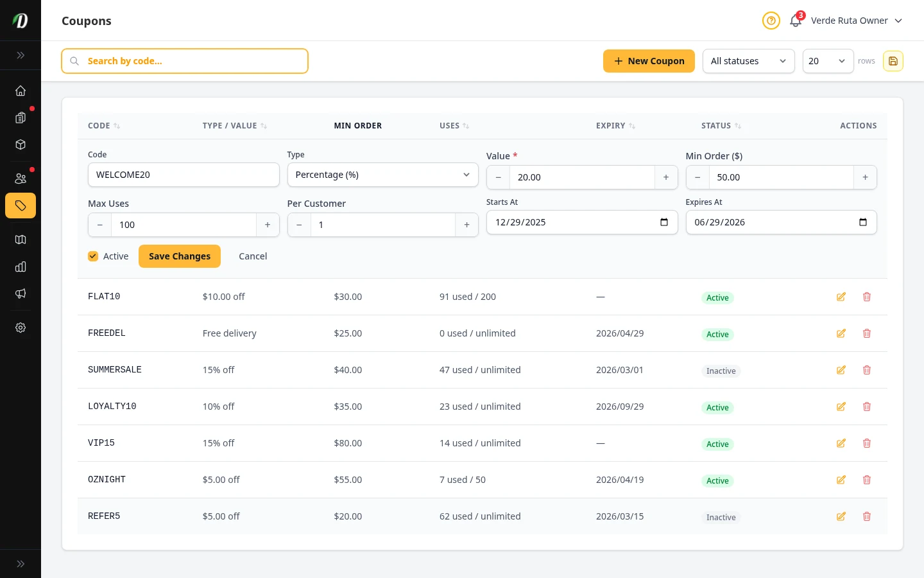Viewport: 924px width, 578px height.
Task: Select the highlighted Coupons tag icon
Action: (x=21, y=206)
